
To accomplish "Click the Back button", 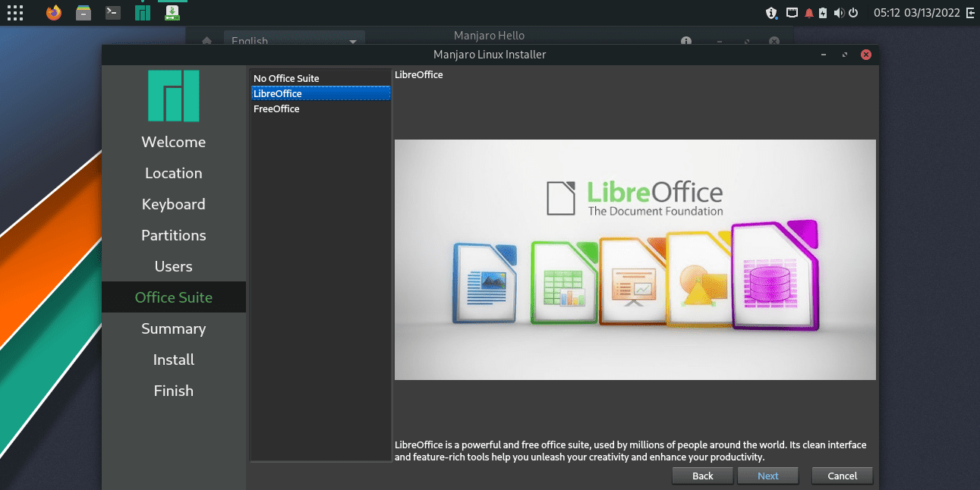I will click(703, 476).
